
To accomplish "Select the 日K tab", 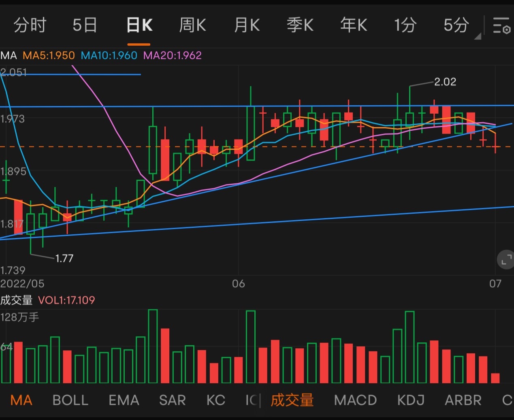I will (x=139, y=25).
